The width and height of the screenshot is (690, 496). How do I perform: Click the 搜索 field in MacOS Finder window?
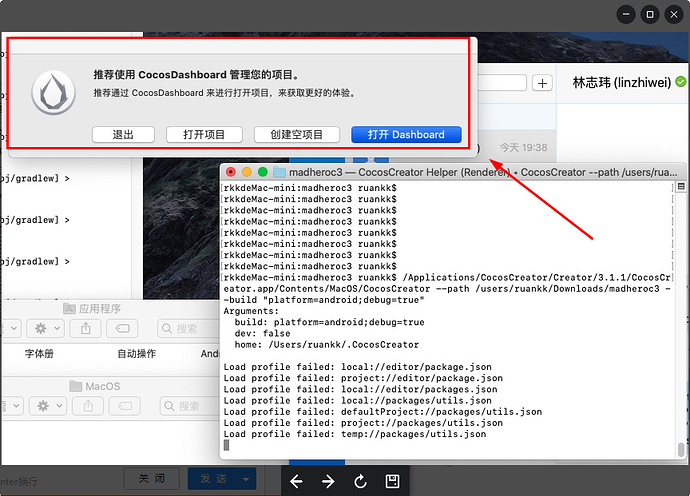(x=190, y=406)
